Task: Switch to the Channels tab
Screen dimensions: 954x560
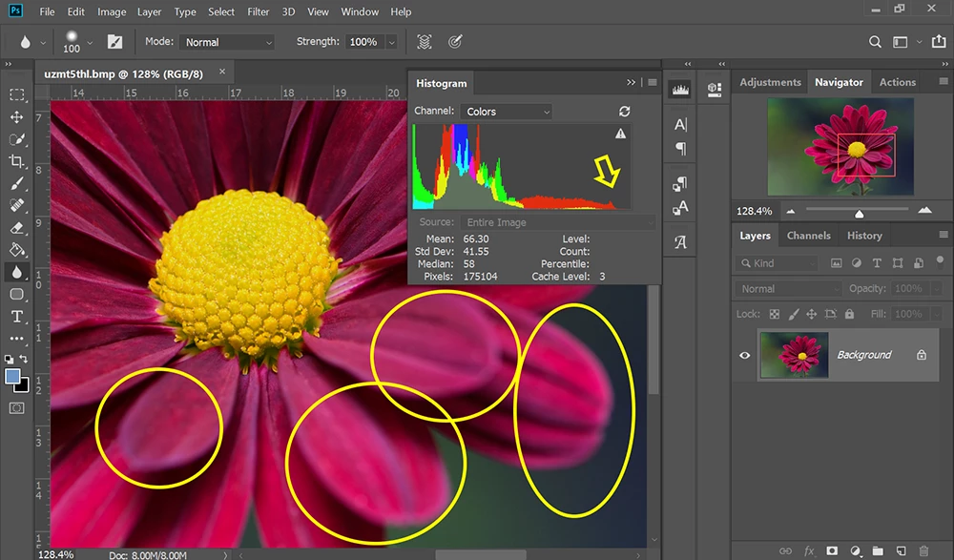Action: [x=808, y=236]
